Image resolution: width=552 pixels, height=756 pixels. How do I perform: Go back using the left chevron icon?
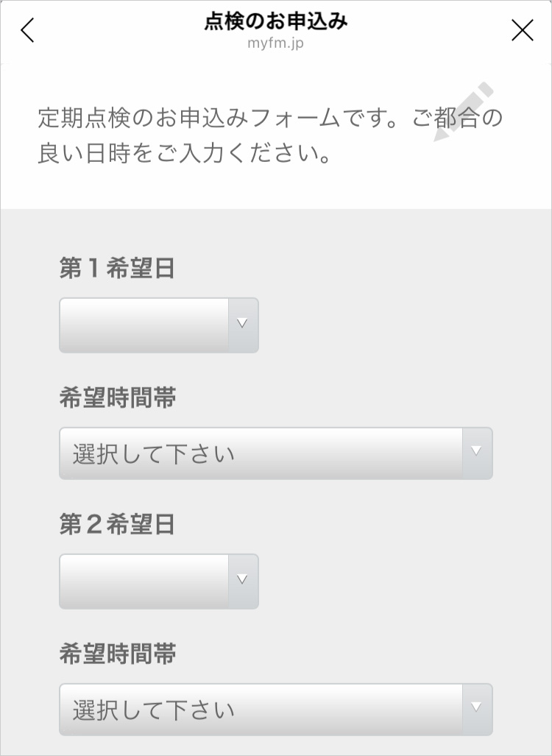(27, 30)
